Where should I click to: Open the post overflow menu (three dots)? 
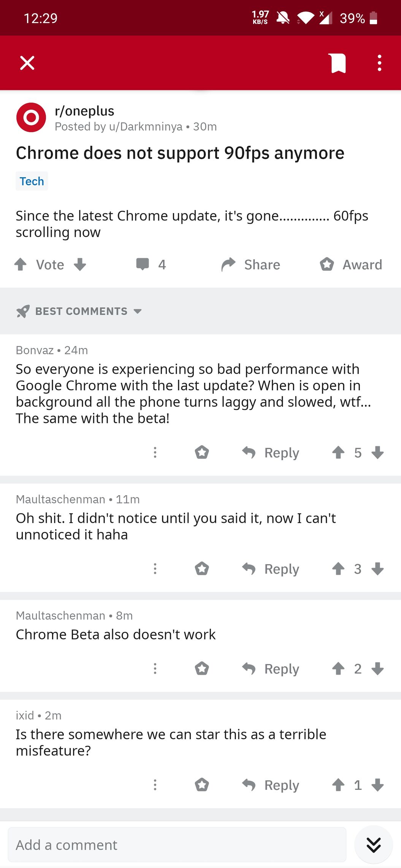[379, 63]
